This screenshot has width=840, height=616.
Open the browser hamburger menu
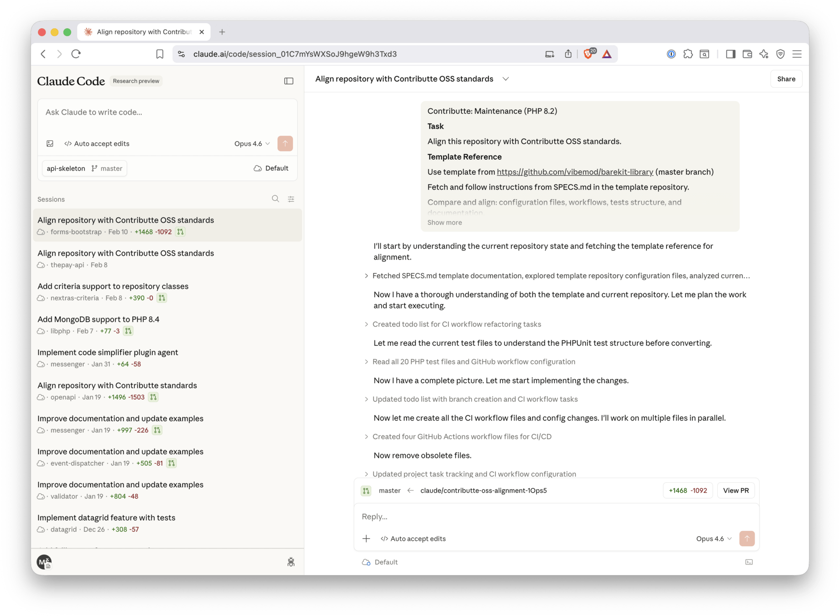(x=797, y=54)
